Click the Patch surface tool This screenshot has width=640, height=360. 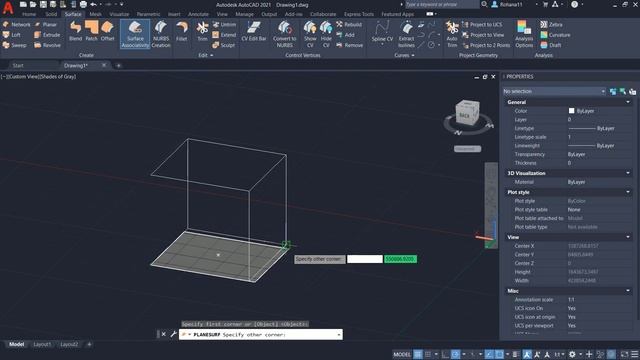click(x=91, y=31)
